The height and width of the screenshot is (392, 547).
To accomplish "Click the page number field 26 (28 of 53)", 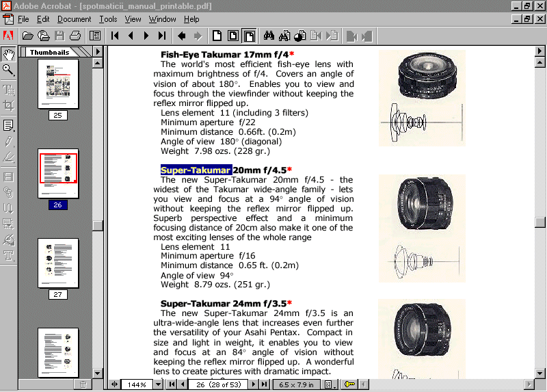I will point(218,384).
